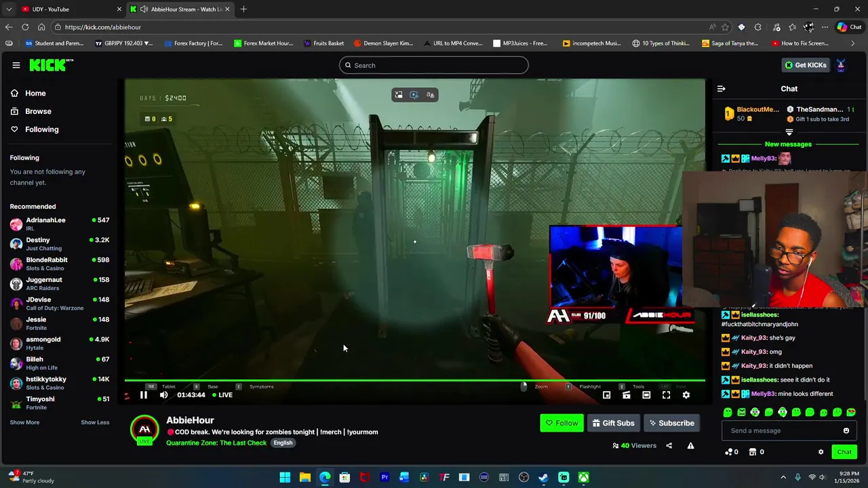This screenshot has width=868, height=488.
Task: Click the English language tag
Action: (283, 443)
